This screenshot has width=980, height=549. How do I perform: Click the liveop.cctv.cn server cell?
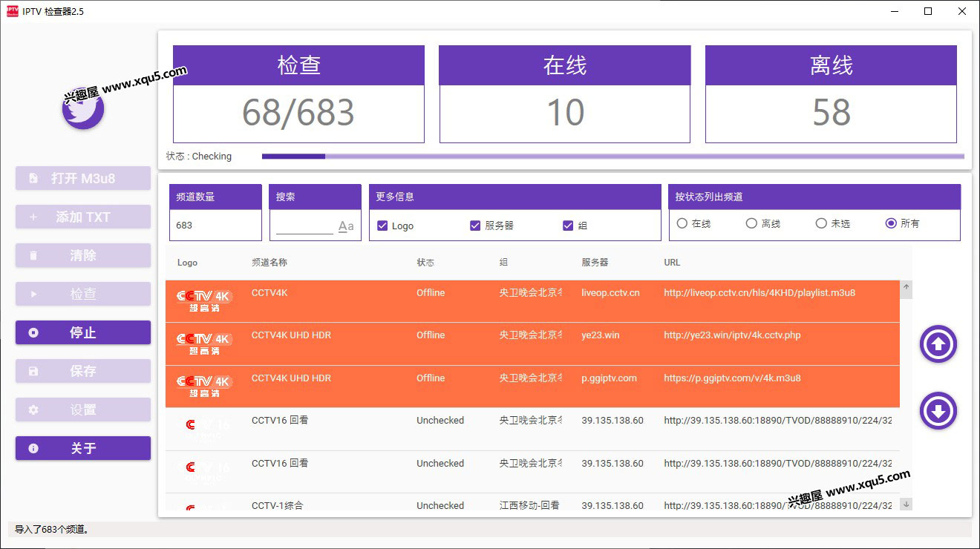610,293
